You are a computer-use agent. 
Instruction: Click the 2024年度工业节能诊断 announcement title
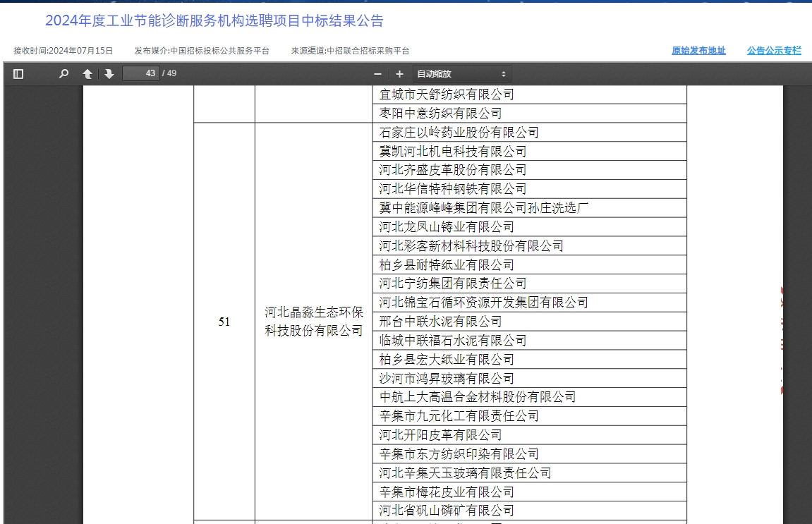click(214, 20)
